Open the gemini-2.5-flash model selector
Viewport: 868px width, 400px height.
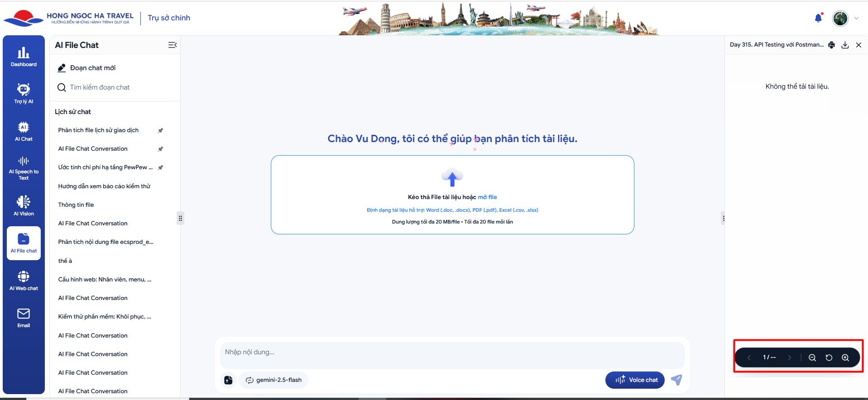click(273, 380)
